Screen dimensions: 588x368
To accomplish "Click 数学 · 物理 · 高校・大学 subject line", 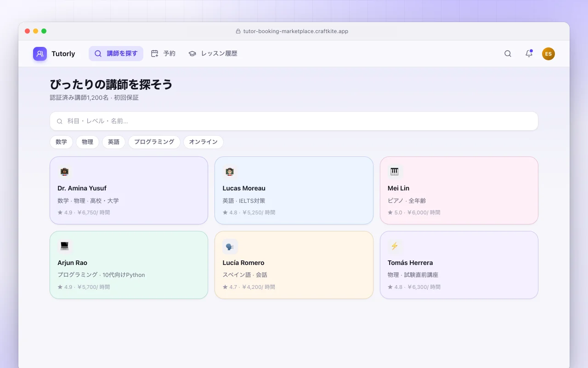I will pos(88,201).
